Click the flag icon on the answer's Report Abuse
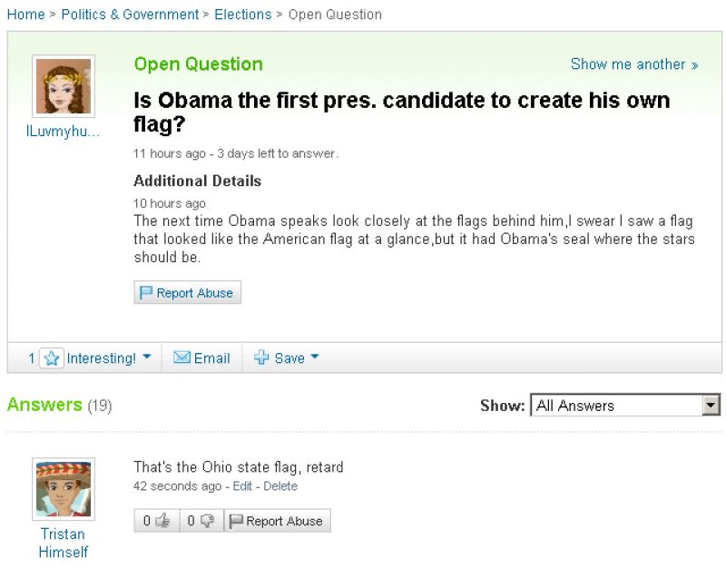Screen dimensions: 726x588 coord(236,521)
